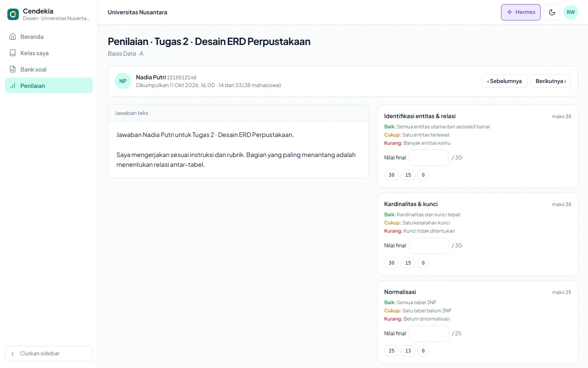The width and height of the screenshot is (588, 368).
Task: Focus Nilai final field for Kardinalitas & kunci
Action: point(429,246)
